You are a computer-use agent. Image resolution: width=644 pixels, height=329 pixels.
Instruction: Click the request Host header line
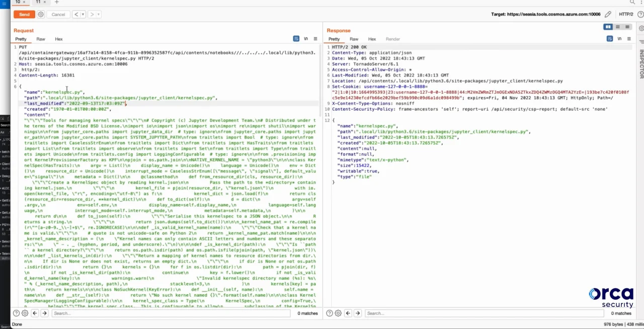point(73,64)
